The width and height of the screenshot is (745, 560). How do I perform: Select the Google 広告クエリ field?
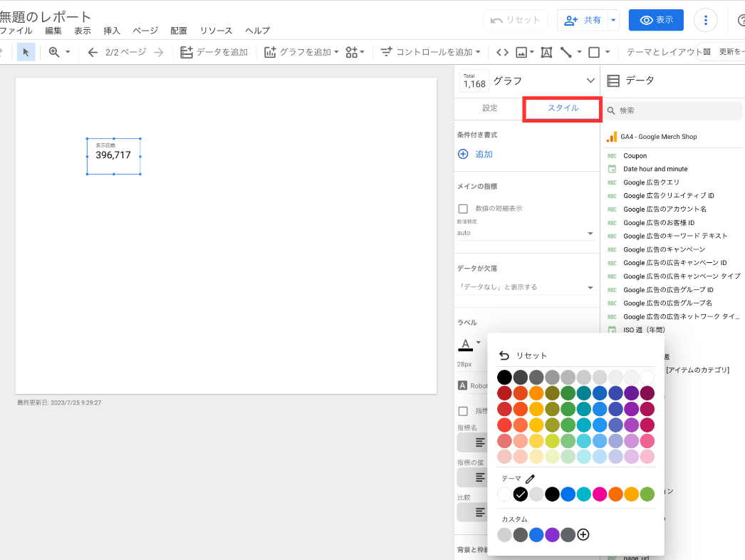(652, 182)
